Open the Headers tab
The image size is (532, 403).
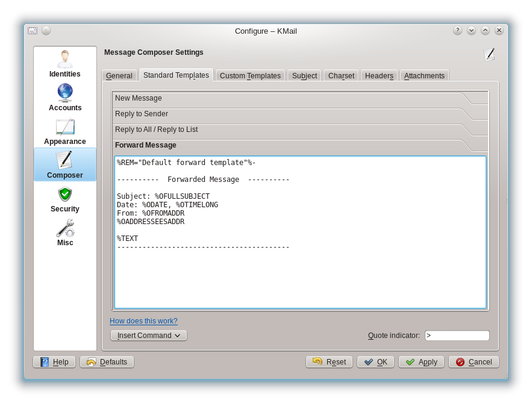[379, 75]
